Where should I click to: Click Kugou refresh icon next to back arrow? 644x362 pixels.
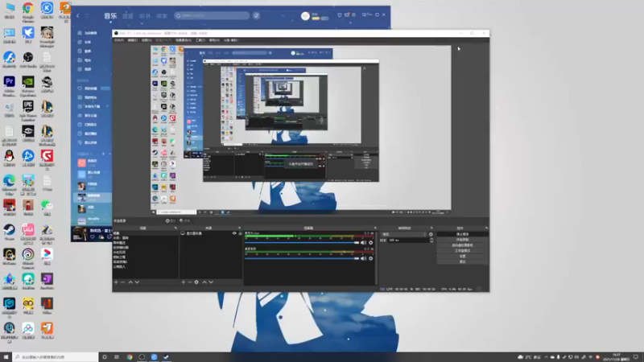coord(87,15)
